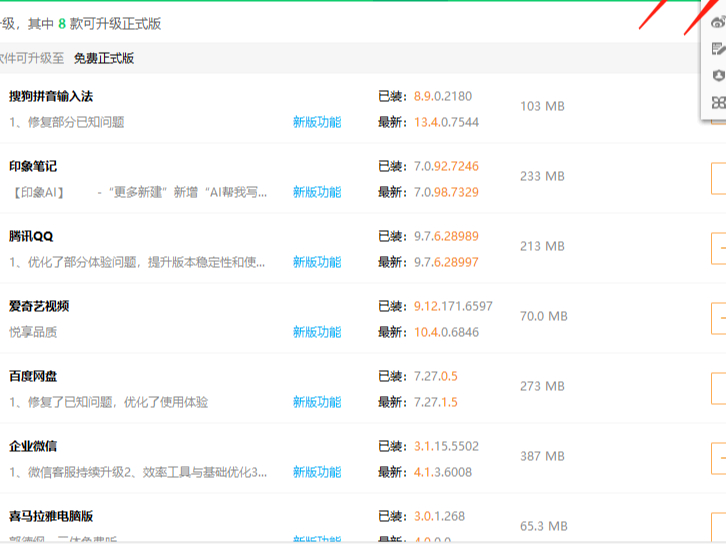
Task: Click installed version 7.27.0.5
Action: click(x=436, y=376)
